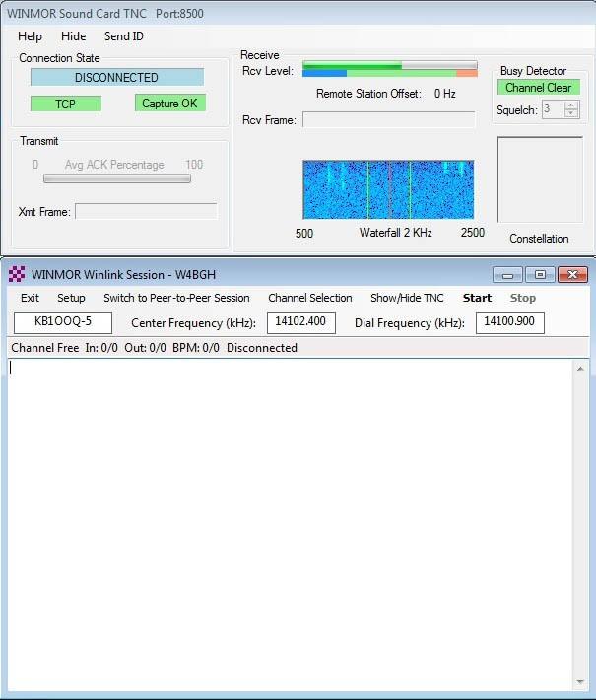Click the session log text area
This screenshot has height=700, width=596.
pyautogui.click(x=290, y=525)
